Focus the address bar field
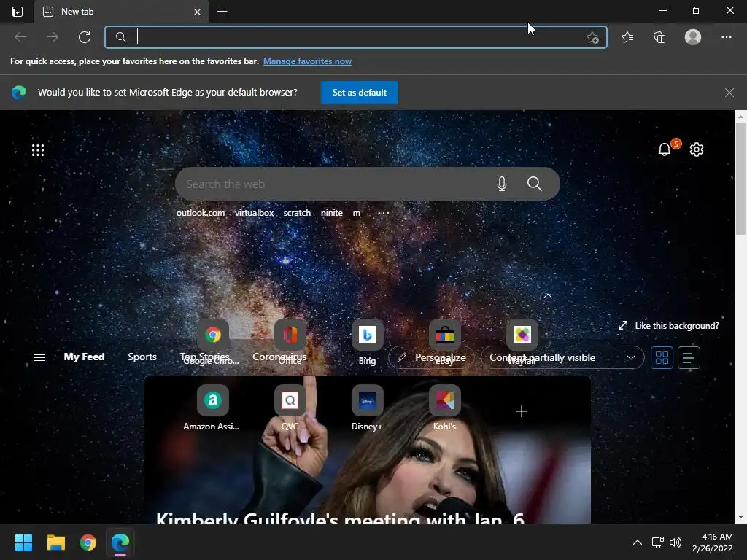The width and height of the screenshot is (747, 560). click(x=356, y=37)
